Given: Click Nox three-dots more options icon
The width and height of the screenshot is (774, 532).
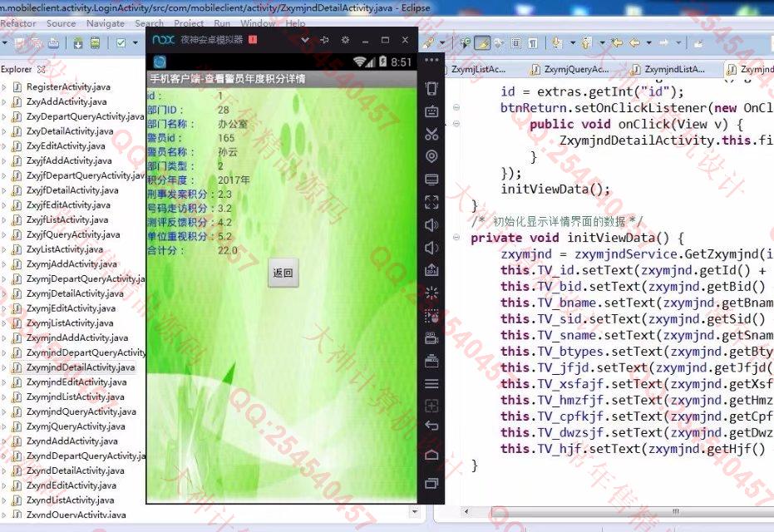Looking at the screenshot, I should (x=431, y=60).
